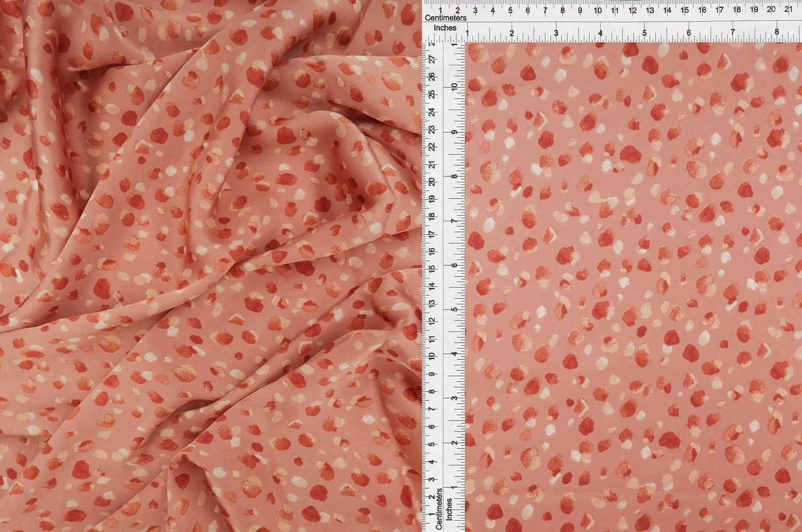Screen dimensions: 802x532
Task: Click the rotated 'Centimeters' label on vertical ruler
Action: point(438,508)
